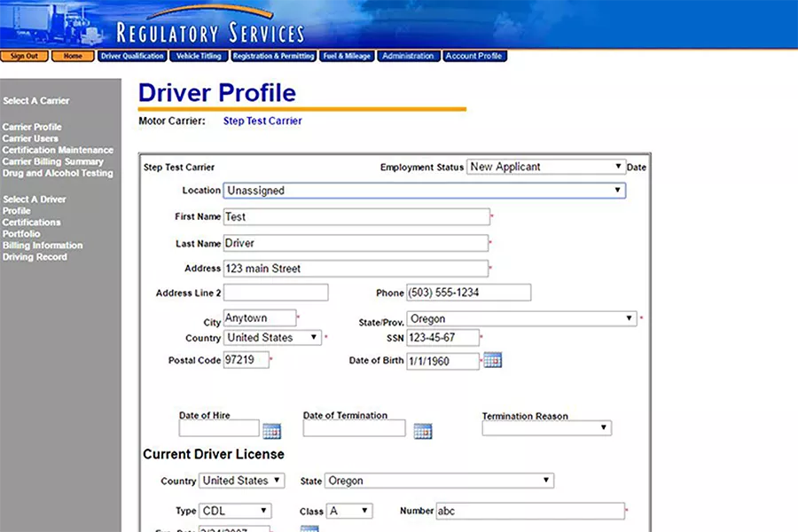Viewport: 798px width, 532px height.
Task: Open the Driver Qualification tab
Action: click(132, 56)
